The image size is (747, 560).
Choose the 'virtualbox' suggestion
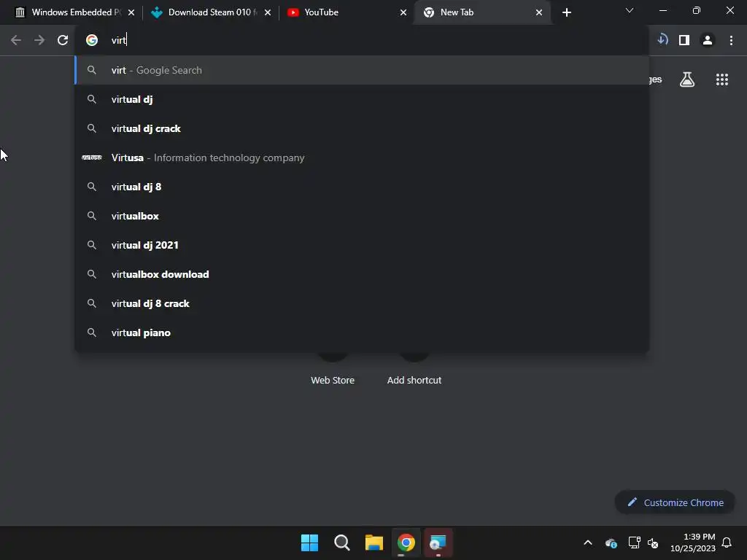362,216
